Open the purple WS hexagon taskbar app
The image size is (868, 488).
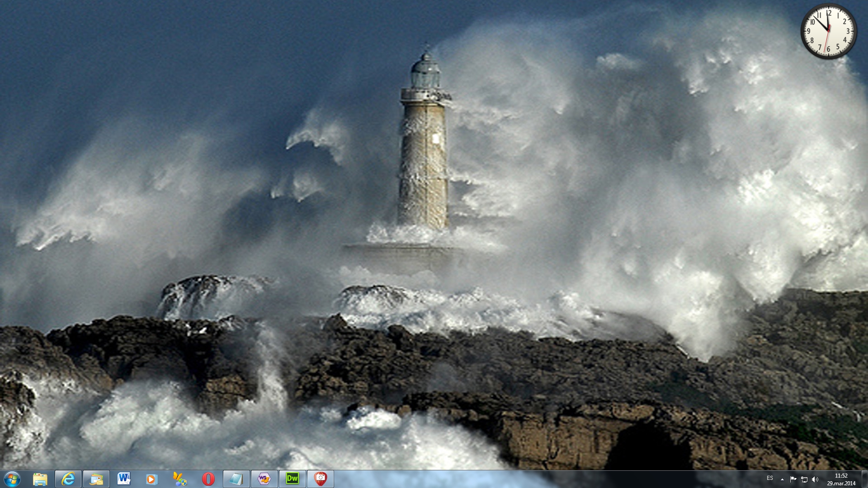[264, 479]
